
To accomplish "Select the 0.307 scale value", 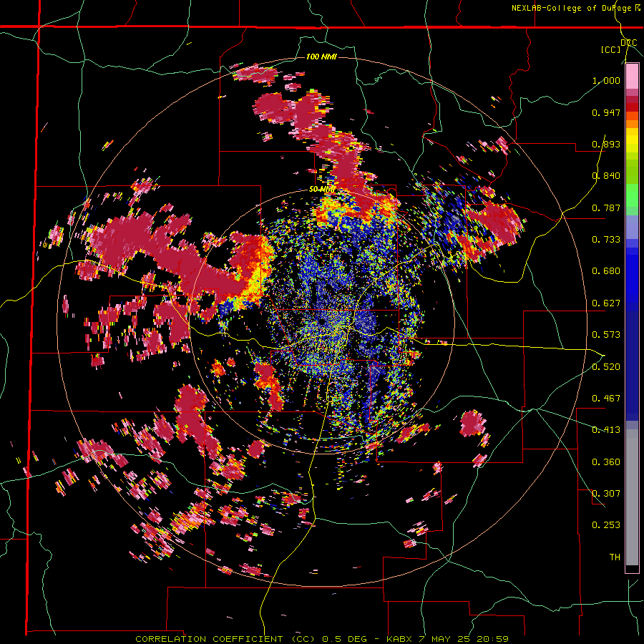I will pyautogui.click(x=606, y=494).
